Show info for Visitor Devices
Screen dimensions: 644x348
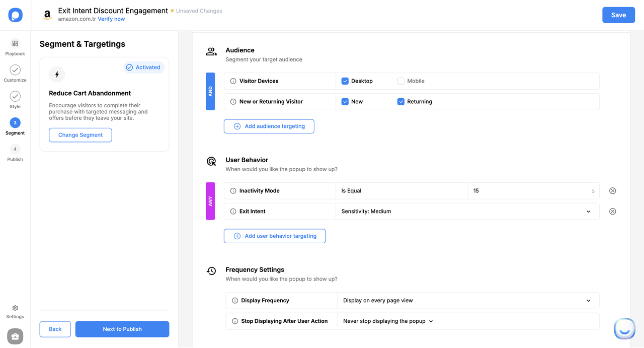[x=233, y=81]
